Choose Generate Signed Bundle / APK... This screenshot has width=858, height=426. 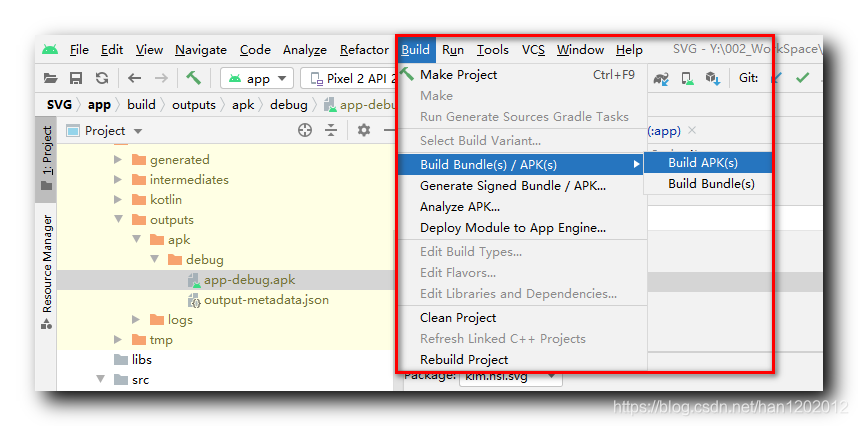(x=522, y=186)
